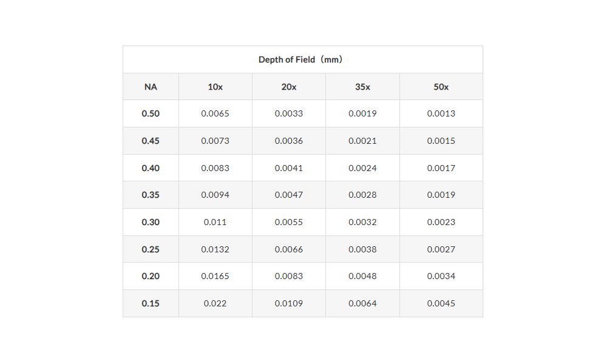
Task: Click the 0.0065 value cell
Action: 215,113
